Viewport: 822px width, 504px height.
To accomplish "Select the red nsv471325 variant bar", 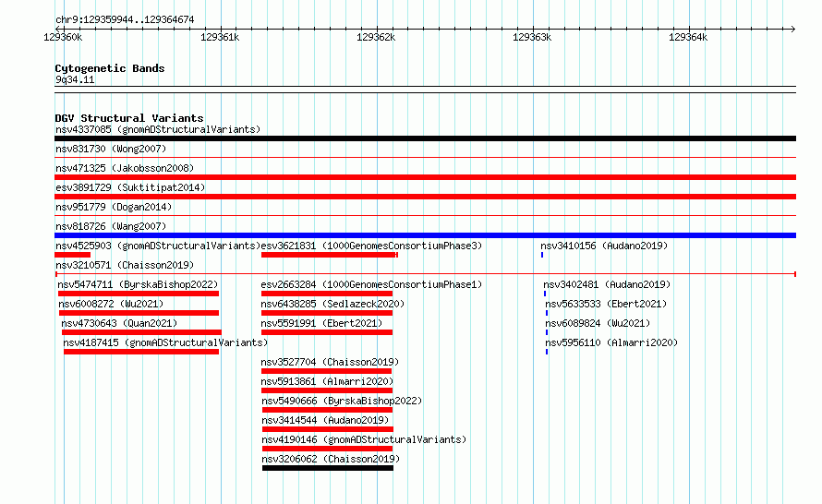I will 425,177.
